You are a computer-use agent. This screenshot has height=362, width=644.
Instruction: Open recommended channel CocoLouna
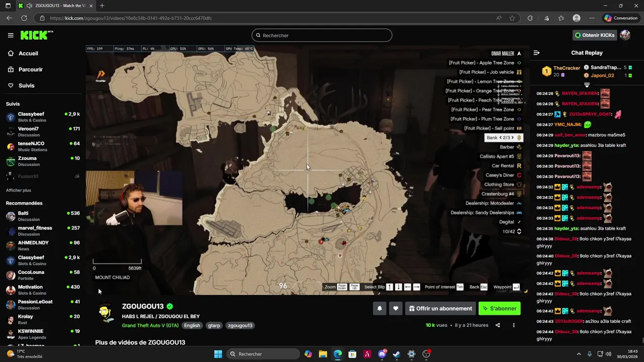point(43,275)
